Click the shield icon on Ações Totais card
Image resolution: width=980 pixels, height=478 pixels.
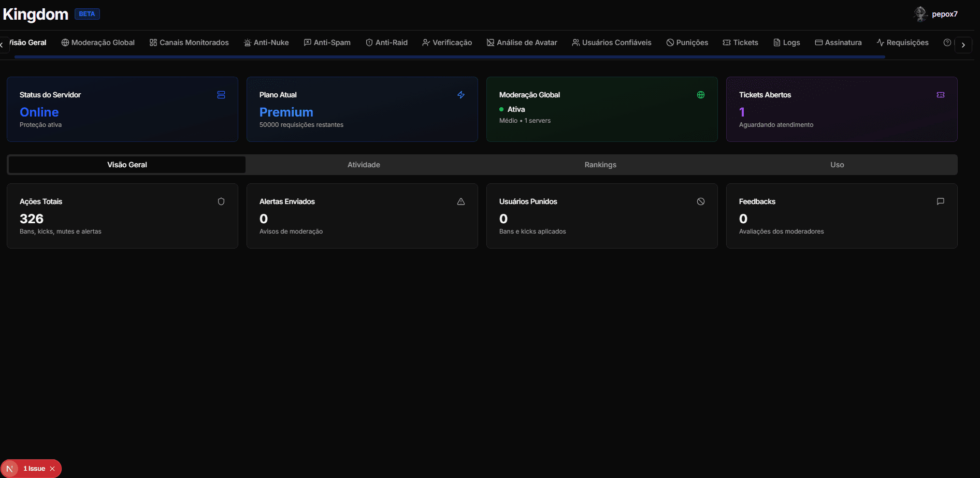click(221, 201)
